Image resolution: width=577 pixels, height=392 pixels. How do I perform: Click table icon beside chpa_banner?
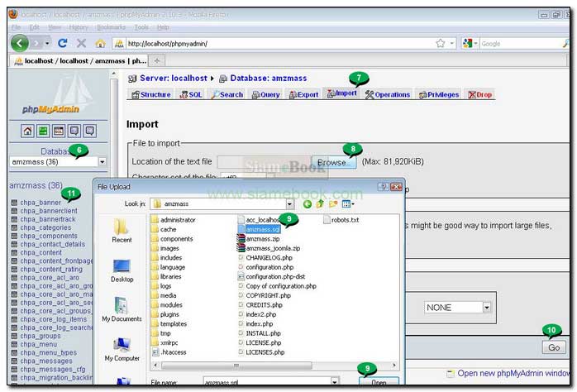[x=14, y=203]
